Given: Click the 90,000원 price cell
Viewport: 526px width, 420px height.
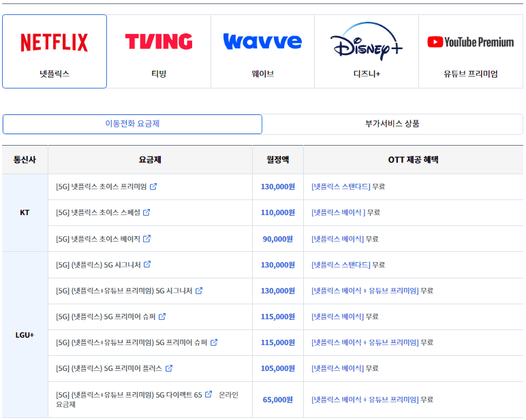Looking at the screenshot, I should (x=278, y=239).
